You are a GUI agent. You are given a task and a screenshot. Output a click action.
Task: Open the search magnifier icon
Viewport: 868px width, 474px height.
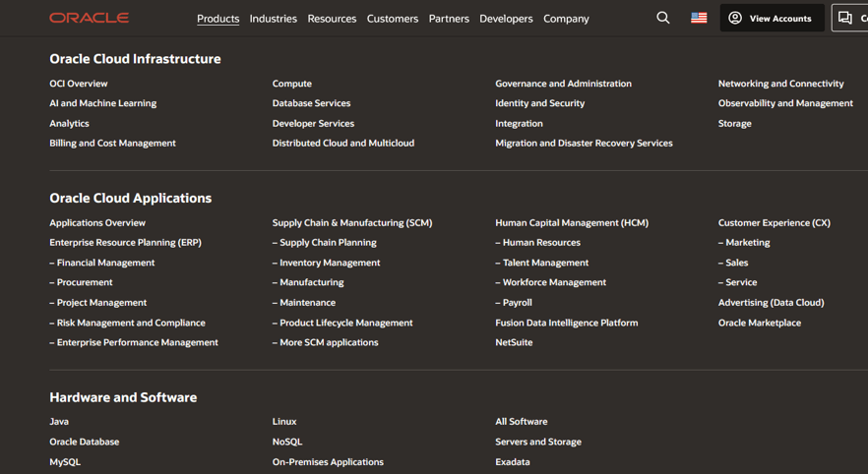point(662,18)
